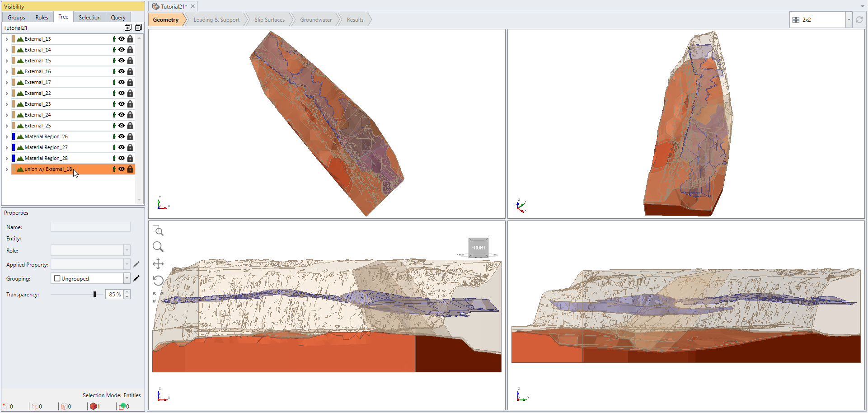This screenshot has height=413, width=868.
Task: Select the Zoom Window tool
Action: 159,230
